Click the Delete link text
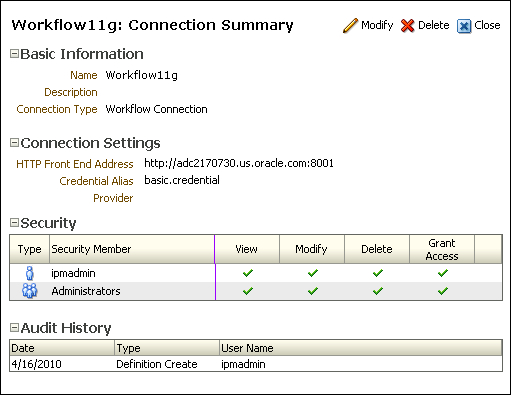 [433, 25]
